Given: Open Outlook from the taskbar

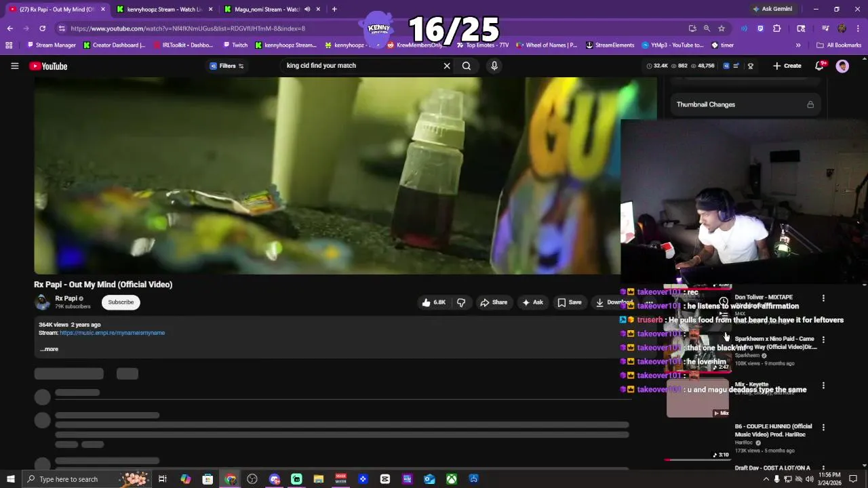Looking at the screenshot, I should point(429,479).
